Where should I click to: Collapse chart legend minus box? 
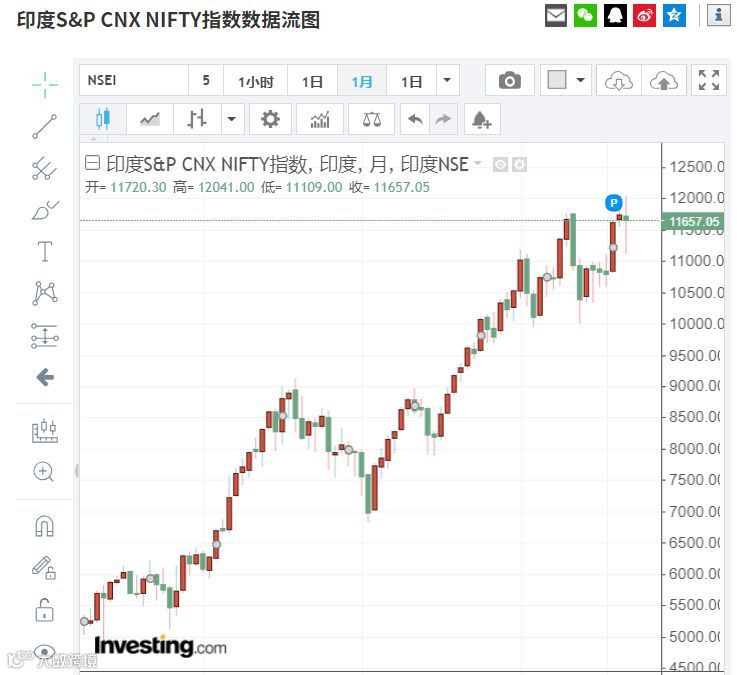pyautogui.click(x=92, y=163)
